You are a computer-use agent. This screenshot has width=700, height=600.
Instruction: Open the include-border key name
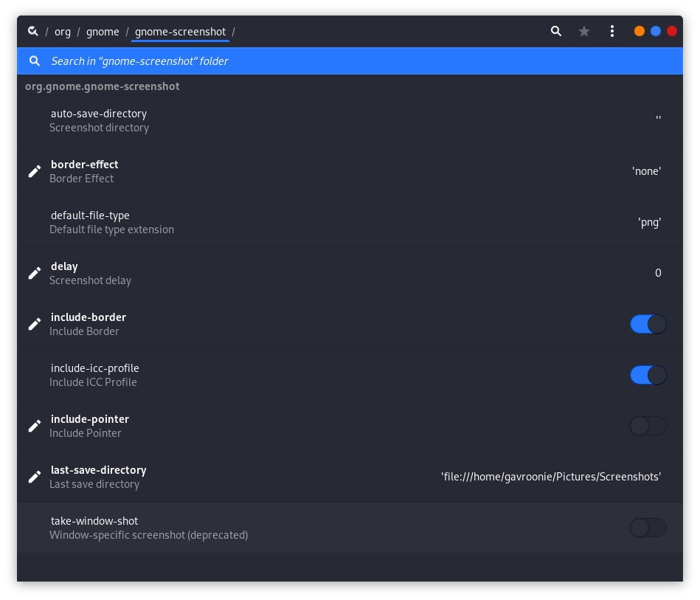(x=89, y=317)
